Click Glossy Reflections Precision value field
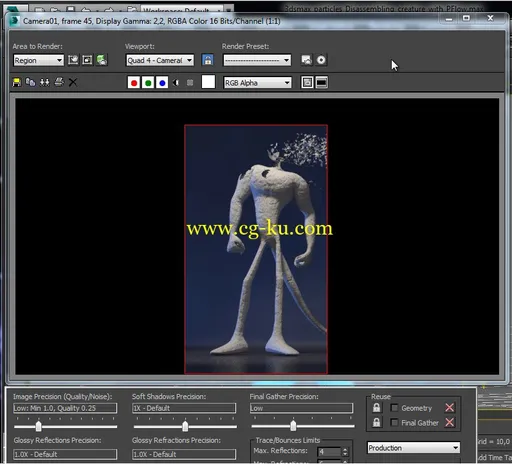This screenshot has width=512, height=464. [65, 454]
